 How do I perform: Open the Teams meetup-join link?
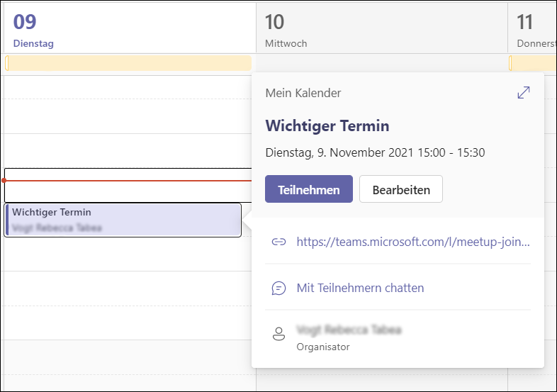(x=413, y=242)
